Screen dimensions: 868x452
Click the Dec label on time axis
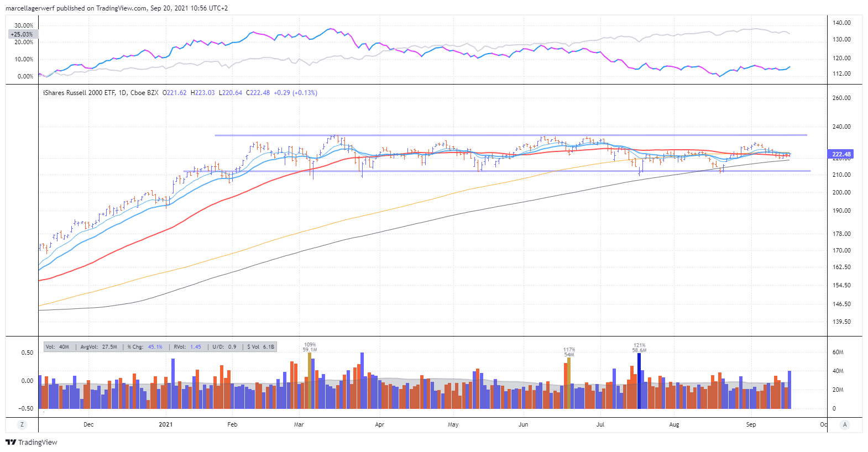pos(88,424)
